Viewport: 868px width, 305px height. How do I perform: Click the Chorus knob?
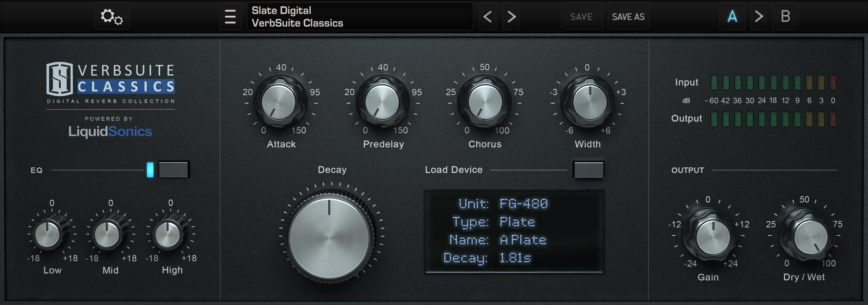click(485, 101)
